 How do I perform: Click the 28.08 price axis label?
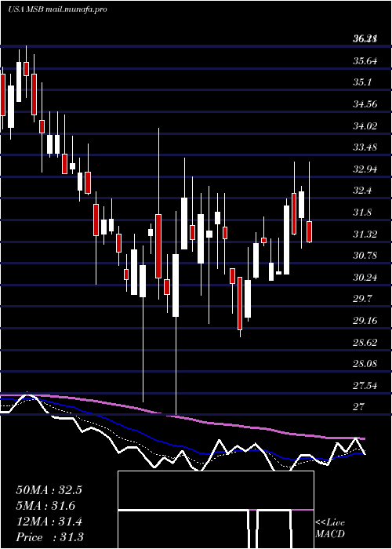(365, 365)
